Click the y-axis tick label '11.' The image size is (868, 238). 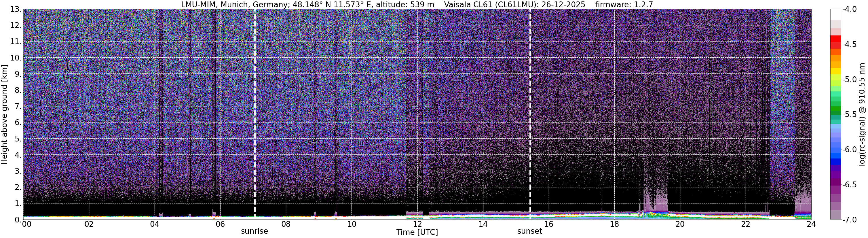[x=16, y=42]
